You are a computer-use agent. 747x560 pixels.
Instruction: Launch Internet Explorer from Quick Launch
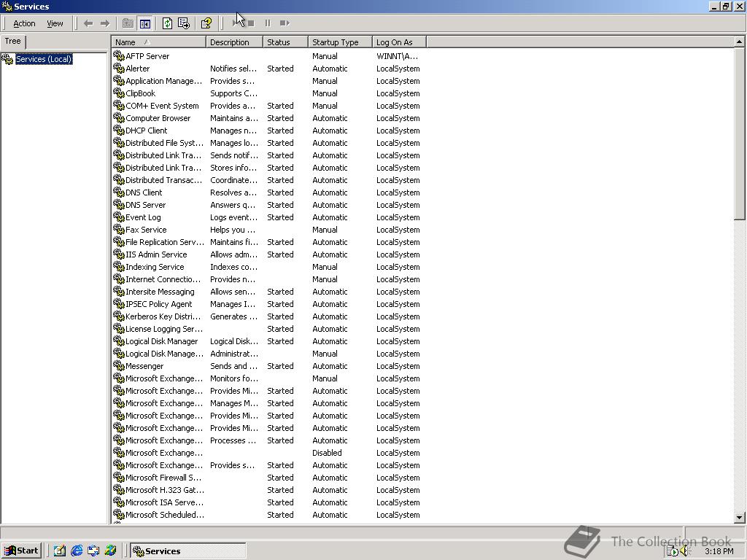point(76,551)
